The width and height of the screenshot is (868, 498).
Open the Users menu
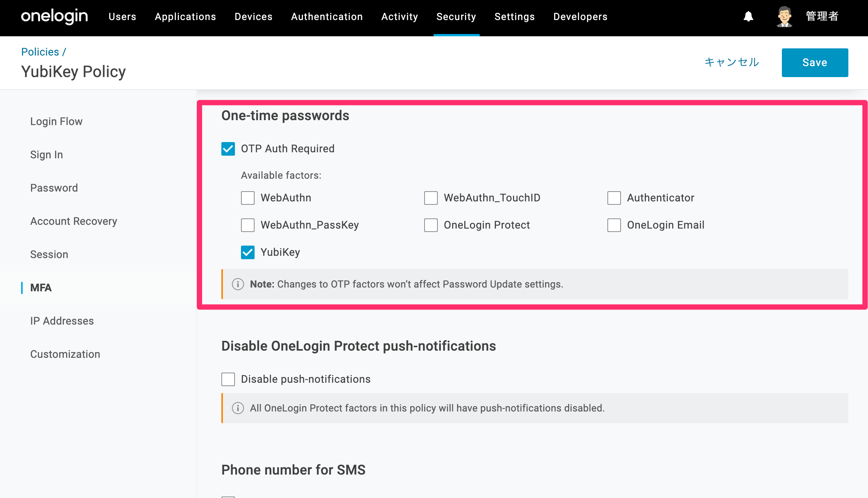(122, 17)
